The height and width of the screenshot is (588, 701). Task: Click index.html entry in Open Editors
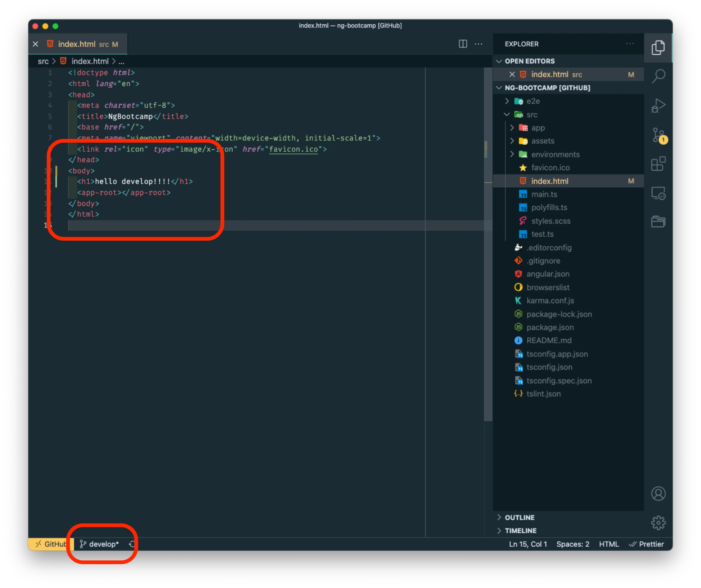point(568,75)
